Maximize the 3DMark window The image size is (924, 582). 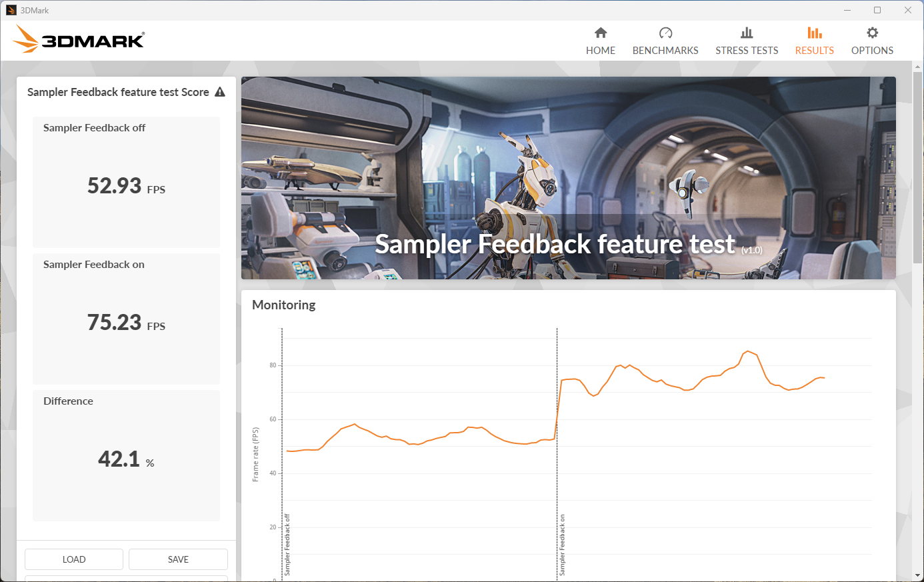click(877, 10)
